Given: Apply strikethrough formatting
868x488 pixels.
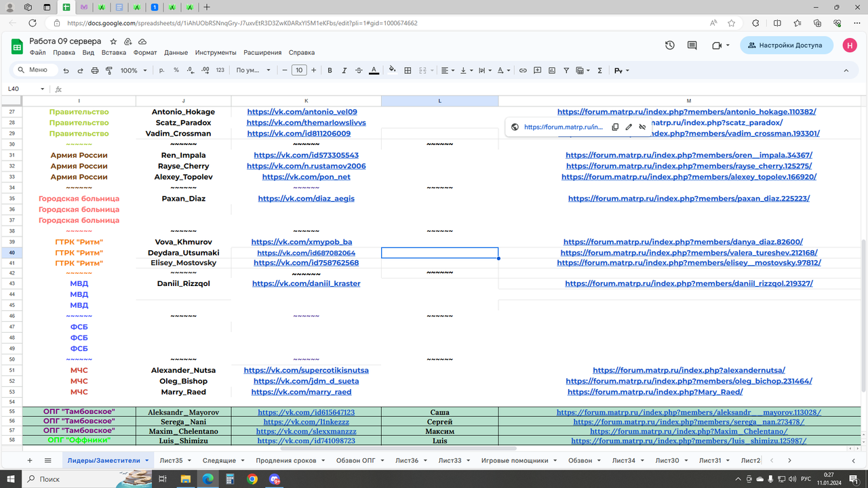Looking at the screenshot, I should click(x=359, y=70).
